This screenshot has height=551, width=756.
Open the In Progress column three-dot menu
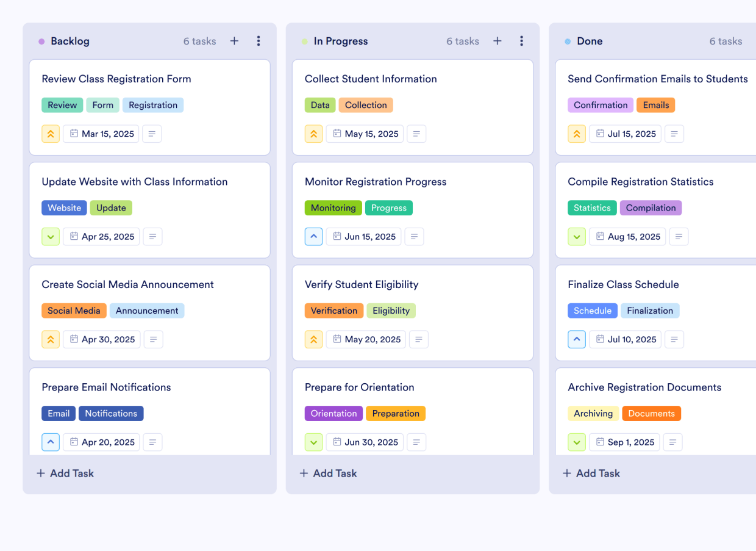coord(522,41)
